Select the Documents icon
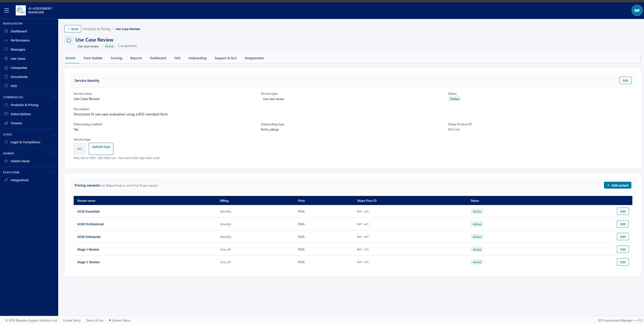Image resolution: width=644 pixels, height=324 pixels. (6, 77)
